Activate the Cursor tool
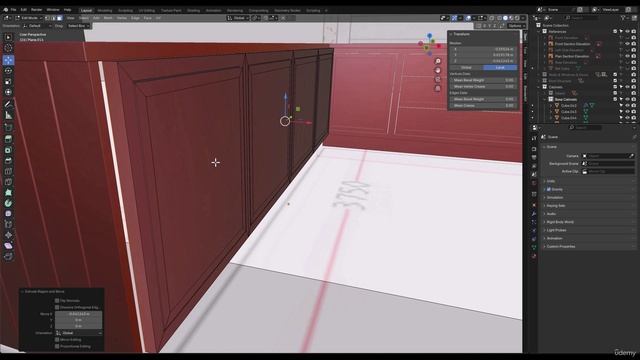The height and width of the screenshot is (360, 640). pyautogui.click(x=8, y=48)
